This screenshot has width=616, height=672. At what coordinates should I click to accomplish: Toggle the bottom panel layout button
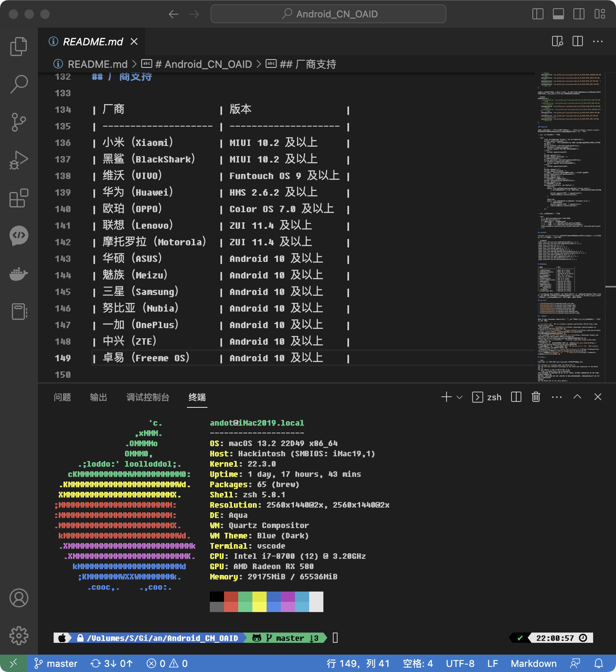(x=558, y=14)
